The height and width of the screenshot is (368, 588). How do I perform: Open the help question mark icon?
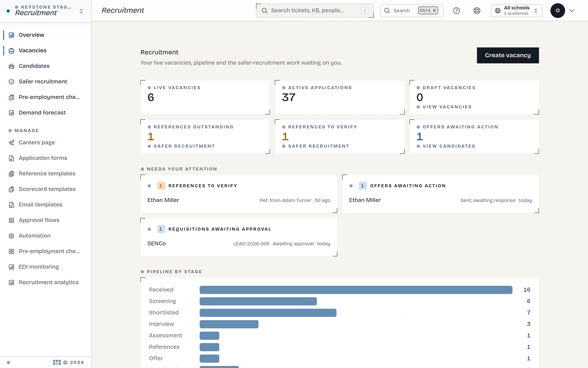456,11
